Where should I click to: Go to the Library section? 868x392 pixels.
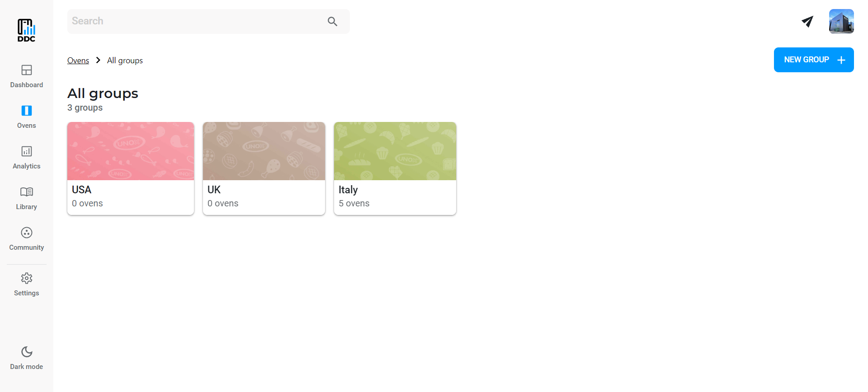26,198
